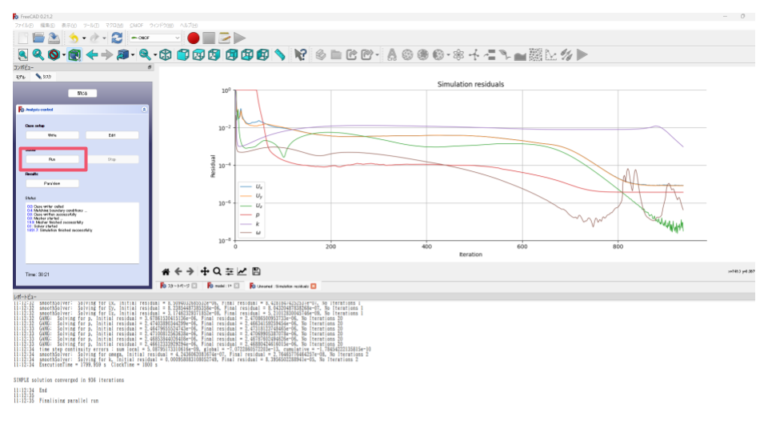
Task: Activate the plot zoom magnifier tool
Action: point(217,271)
